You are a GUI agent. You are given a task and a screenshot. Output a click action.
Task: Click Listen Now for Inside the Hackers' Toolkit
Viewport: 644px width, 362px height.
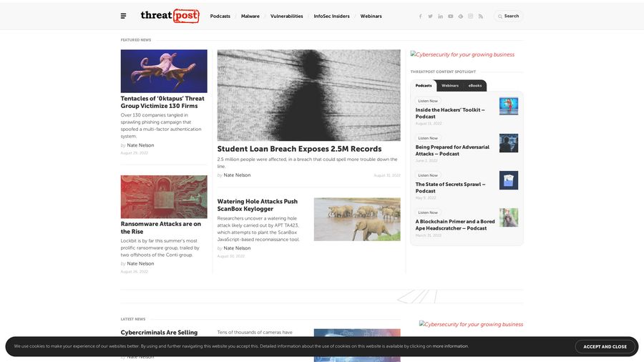(x=428, y=101)
